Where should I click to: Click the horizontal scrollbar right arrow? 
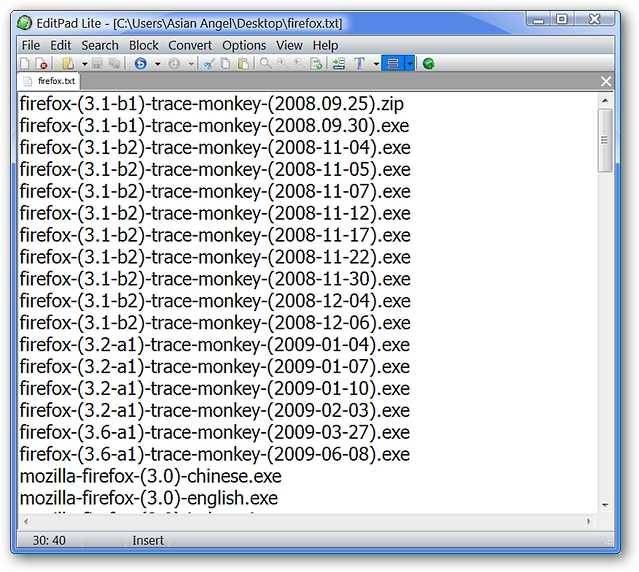(x=588, y=521)
